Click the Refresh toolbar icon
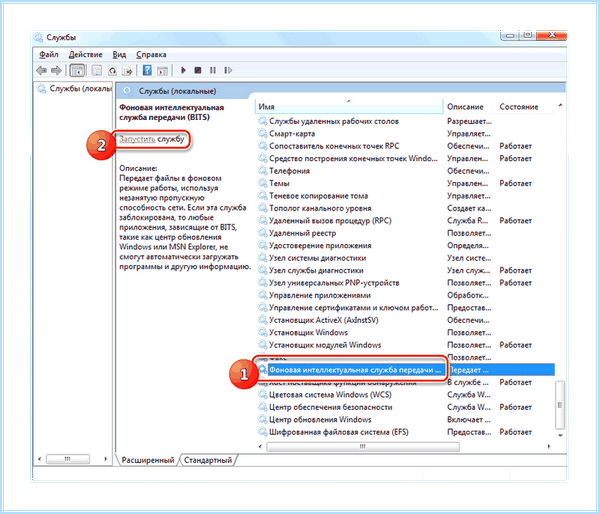Image resolution: width=600 pixels, height=514 pixels. pyautogui.click(x=112, y=70)
